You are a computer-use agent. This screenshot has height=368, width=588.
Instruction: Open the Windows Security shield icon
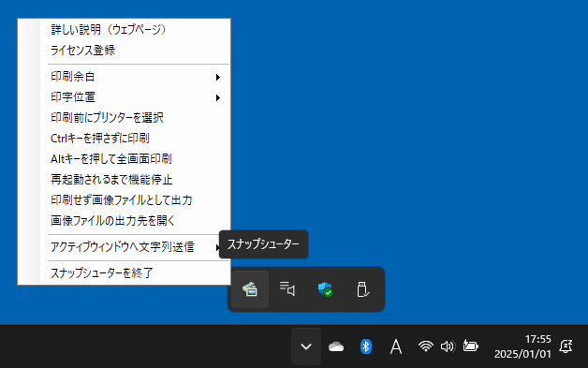click(325, 289)
